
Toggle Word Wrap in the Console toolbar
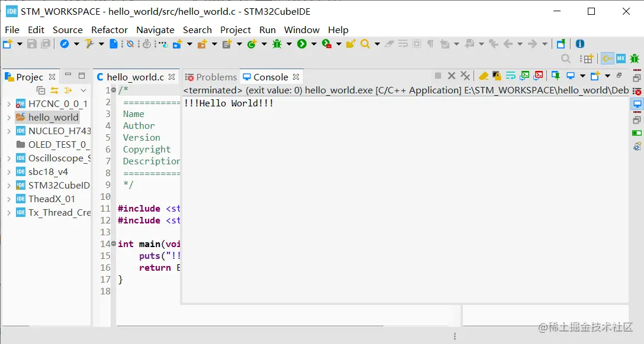point(510,76)
